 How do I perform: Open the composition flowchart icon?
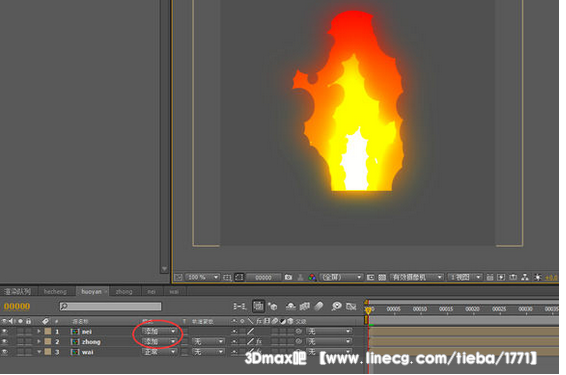tap(525, 277)
